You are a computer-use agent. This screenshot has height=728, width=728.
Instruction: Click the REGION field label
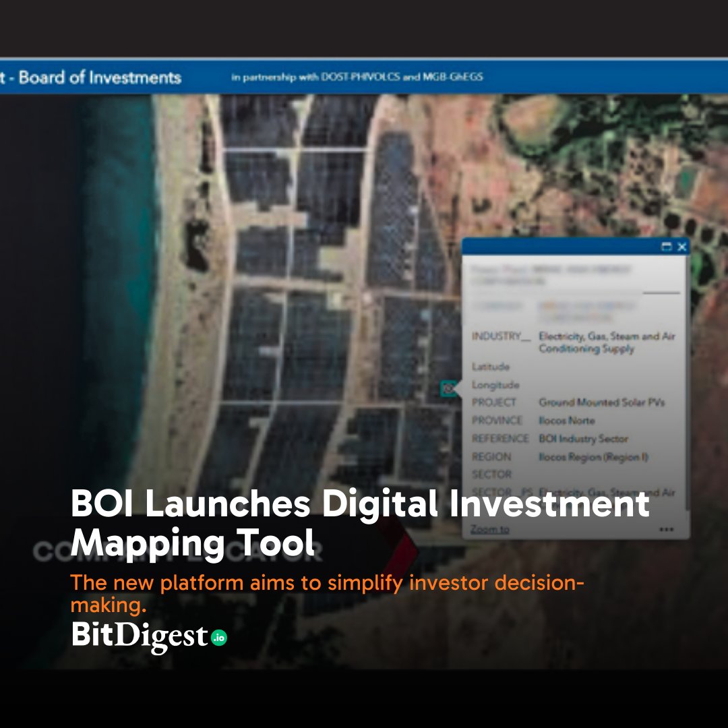coord(491,457)
